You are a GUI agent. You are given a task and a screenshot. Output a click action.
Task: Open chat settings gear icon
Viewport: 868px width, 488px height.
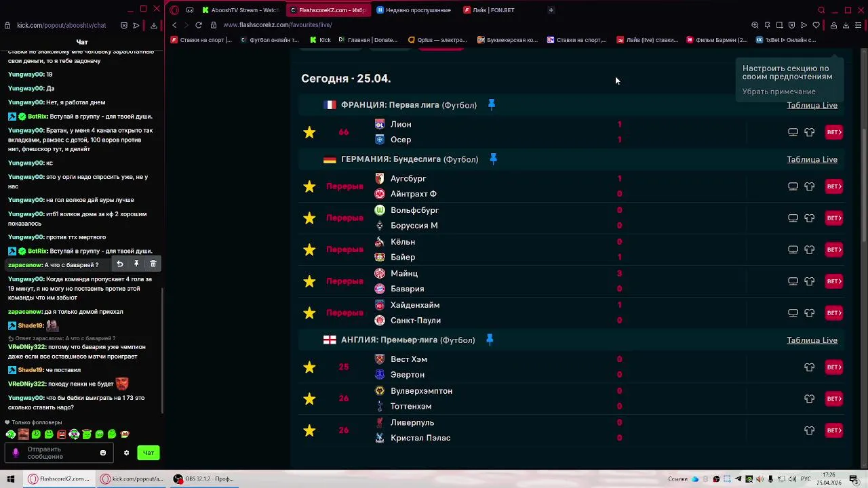(x=126, y=453)
